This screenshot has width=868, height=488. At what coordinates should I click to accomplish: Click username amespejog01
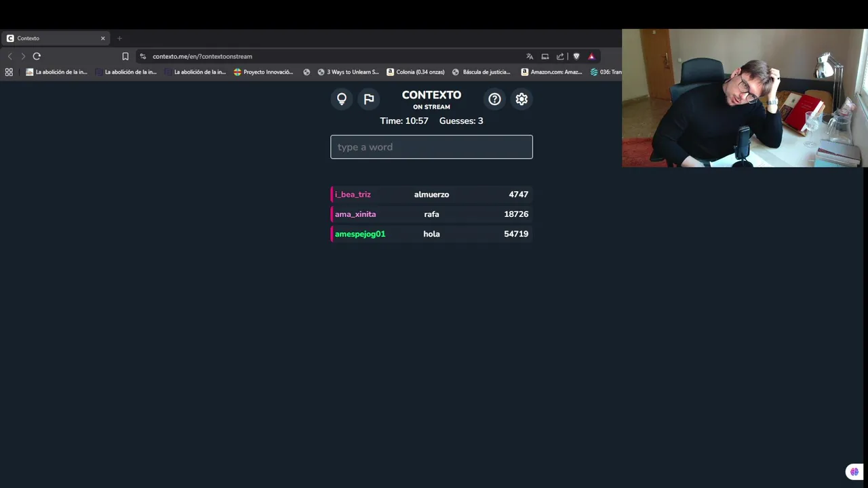(x=360, y=234)
